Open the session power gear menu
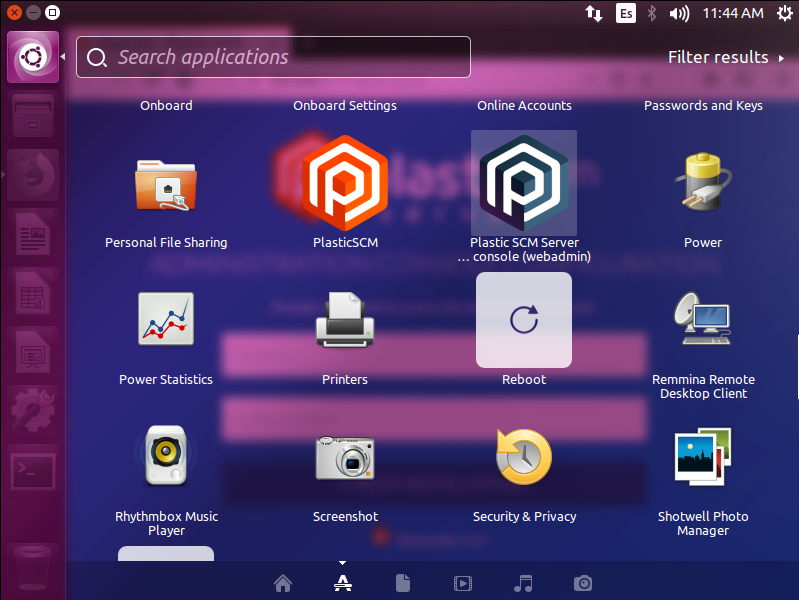This screenshot has height=600, width=799. tap(784, 13)
